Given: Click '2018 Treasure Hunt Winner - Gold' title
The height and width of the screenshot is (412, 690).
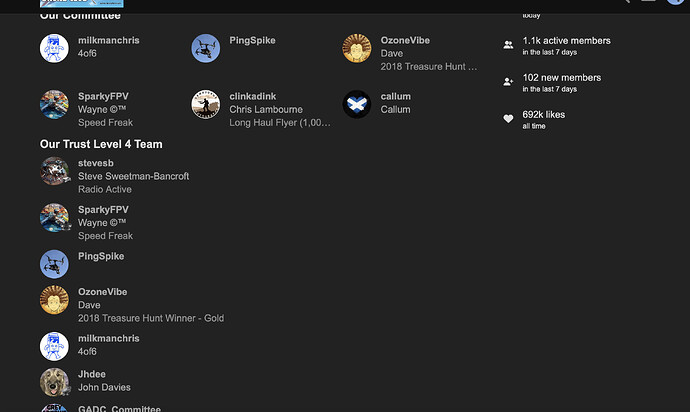Looking at the screenshot, I should click(151, 318).
